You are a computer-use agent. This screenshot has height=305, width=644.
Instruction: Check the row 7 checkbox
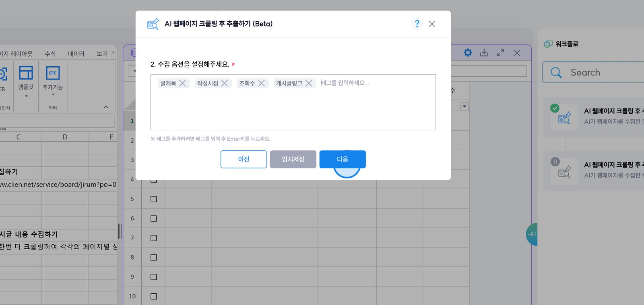tap(154, 238)
